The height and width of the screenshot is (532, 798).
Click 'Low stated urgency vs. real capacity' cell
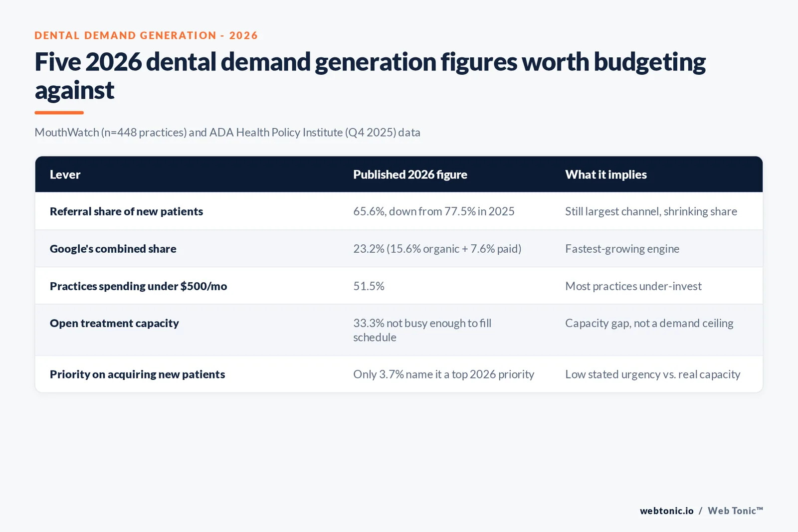pos(652,374)
